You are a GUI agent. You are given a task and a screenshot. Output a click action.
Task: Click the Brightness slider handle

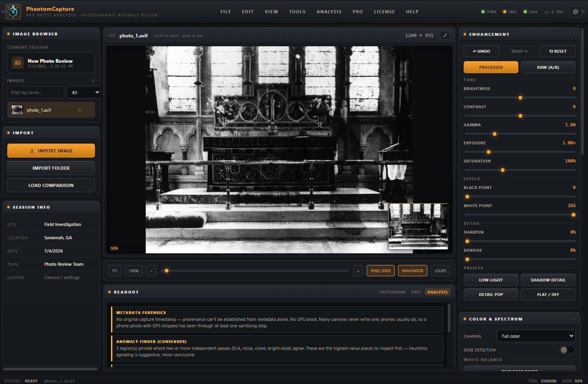[x=520, y=98]
